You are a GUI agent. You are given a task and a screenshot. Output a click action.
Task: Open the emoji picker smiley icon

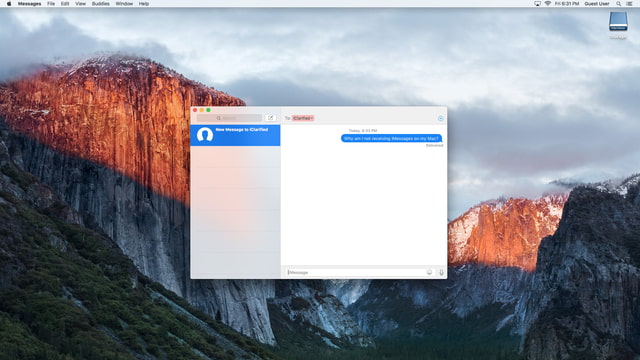(429, 272)
